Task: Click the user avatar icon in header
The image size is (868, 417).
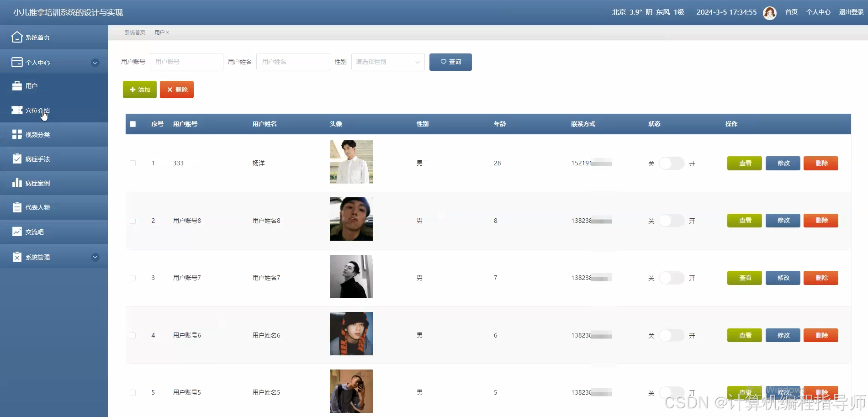Action: pyautogui.click(x=770, y=12)
